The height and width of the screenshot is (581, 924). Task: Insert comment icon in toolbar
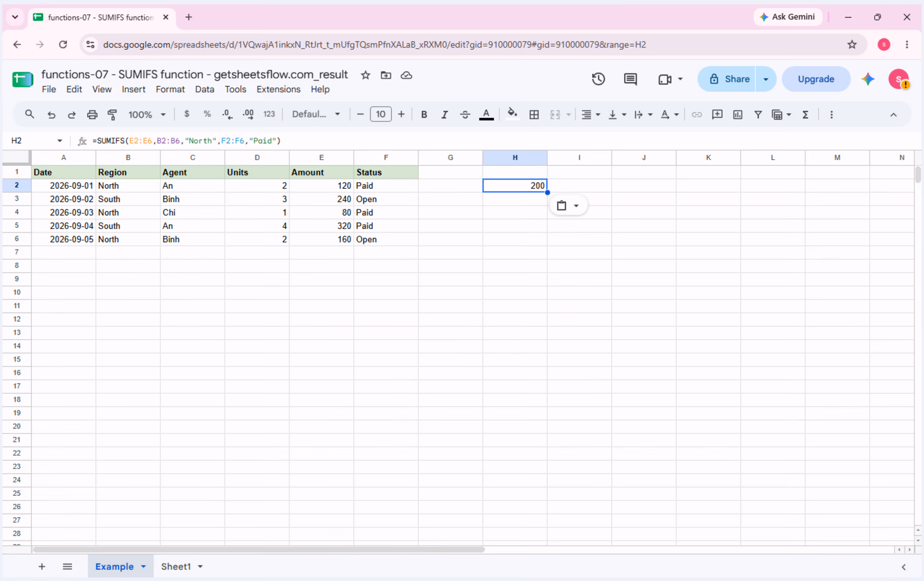pyautogui.click(x=717, y=114)
